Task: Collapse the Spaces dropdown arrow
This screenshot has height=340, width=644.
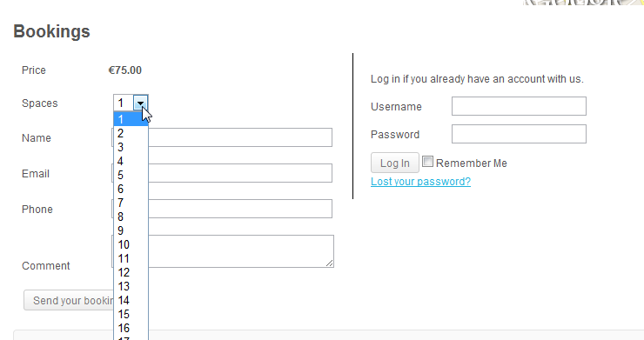Action: coord(140,103)
